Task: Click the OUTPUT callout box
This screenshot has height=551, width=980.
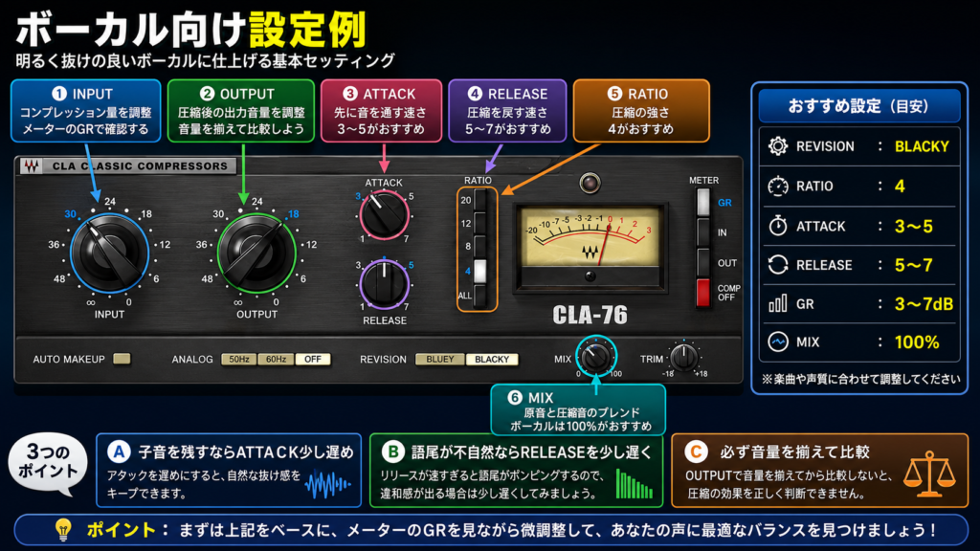Action: (x=240, y=111)
